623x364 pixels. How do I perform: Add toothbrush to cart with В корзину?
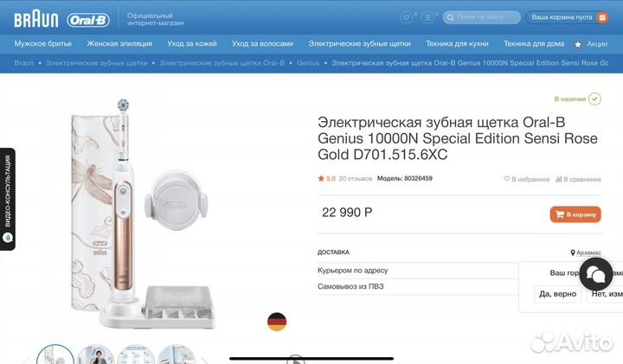pyautogui.click(x=575, y=214)
